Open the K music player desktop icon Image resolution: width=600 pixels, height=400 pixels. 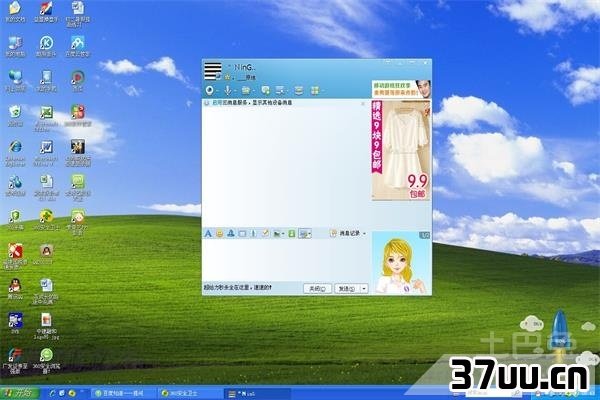(x=46, y=46)
